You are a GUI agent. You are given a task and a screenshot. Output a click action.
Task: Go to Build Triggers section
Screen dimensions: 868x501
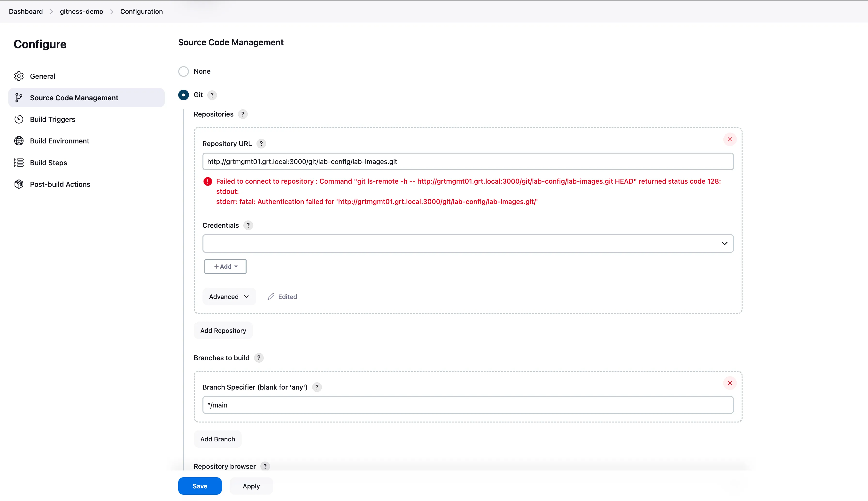point(86,119)
